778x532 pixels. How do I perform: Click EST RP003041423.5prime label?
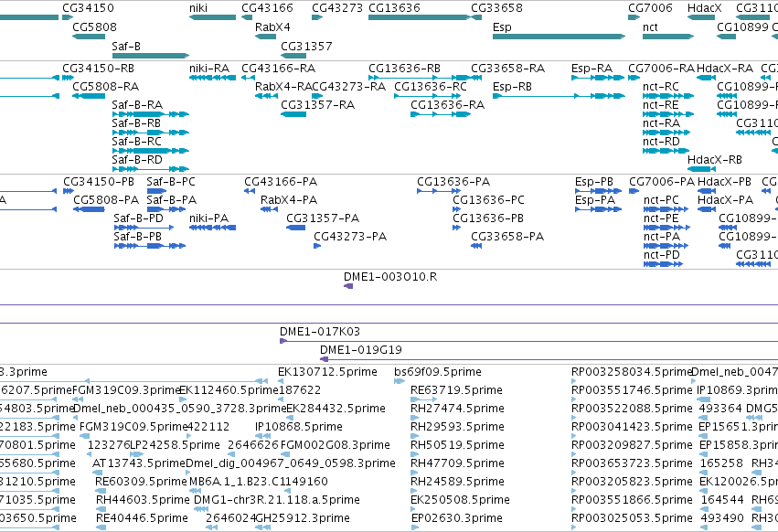632,427
